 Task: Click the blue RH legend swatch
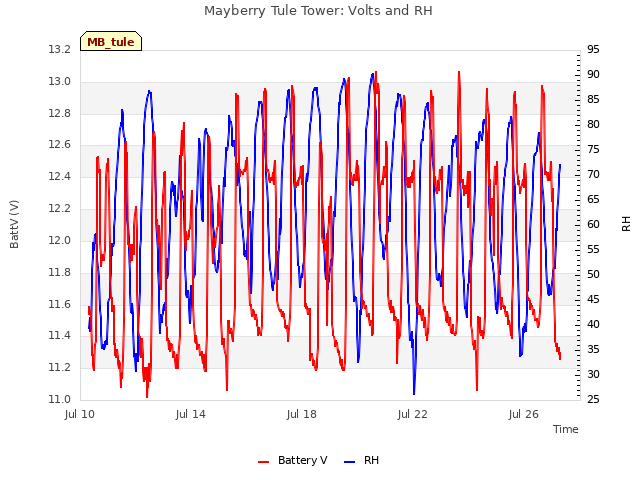point(350,461)
